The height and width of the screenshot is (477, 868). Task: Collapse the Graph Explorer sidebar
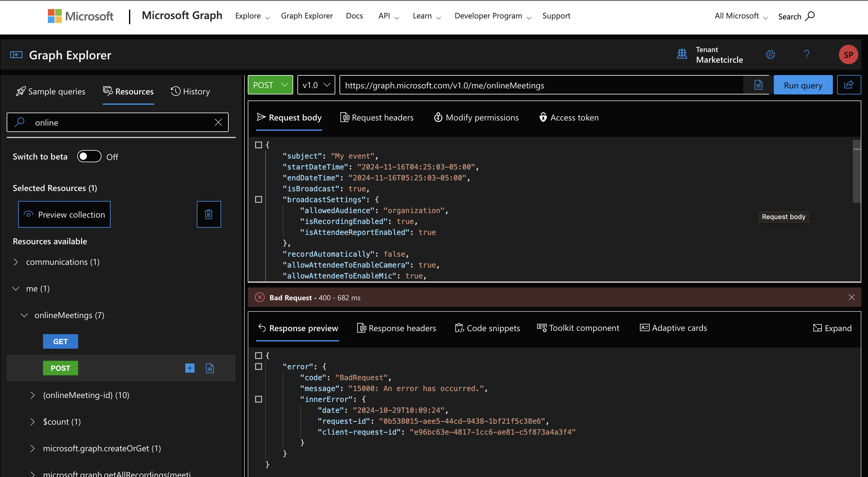pos(16,54)
